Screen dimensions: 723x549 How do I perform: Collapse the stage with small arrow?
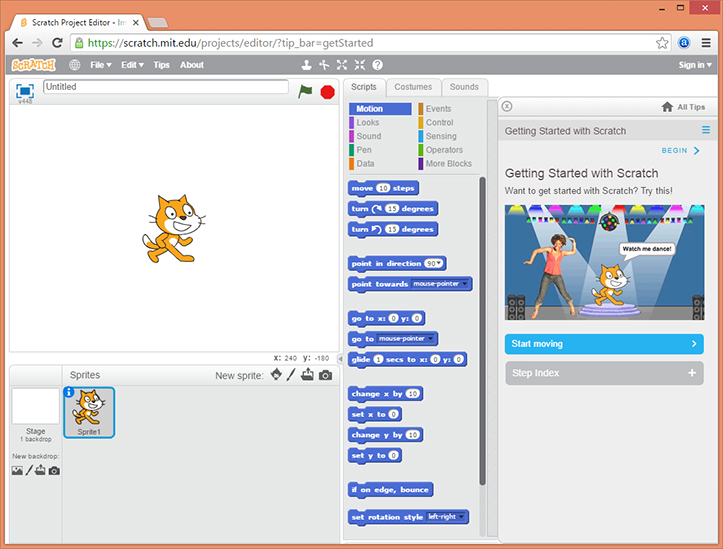pos(340,358)
